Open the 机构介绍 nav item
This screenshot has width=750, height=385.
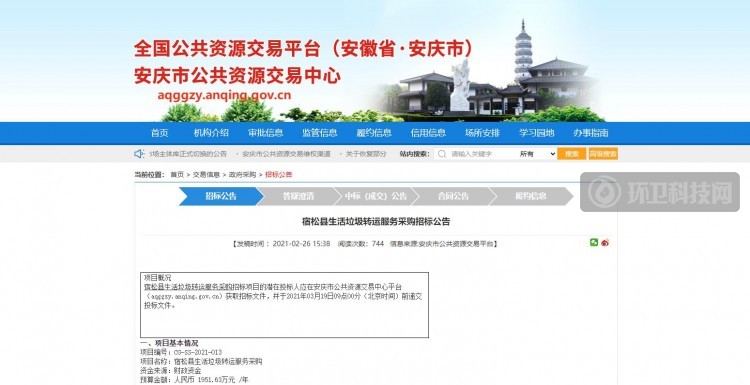(211, 133)
